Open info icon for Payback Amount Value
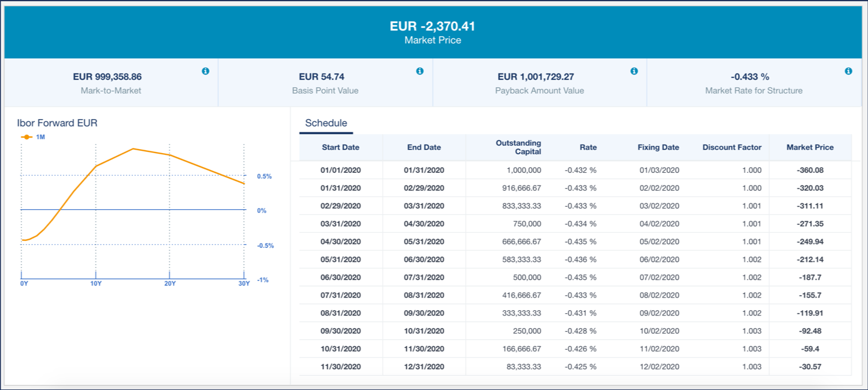The image size is (868, 390). click(634, 71)
